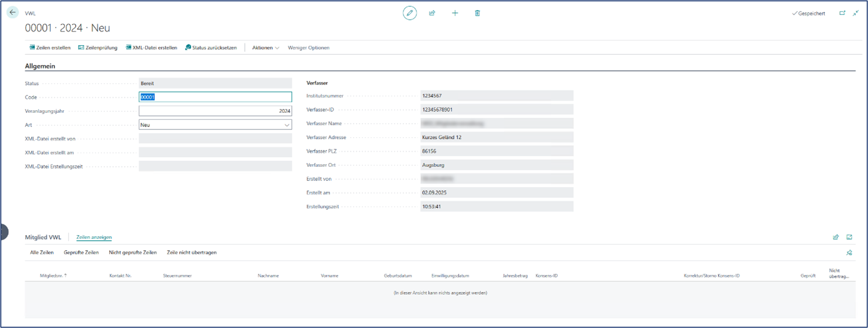This screenshot has height=328, width=868.
Task: Click the back arrow icon
Action: [13, 13]
